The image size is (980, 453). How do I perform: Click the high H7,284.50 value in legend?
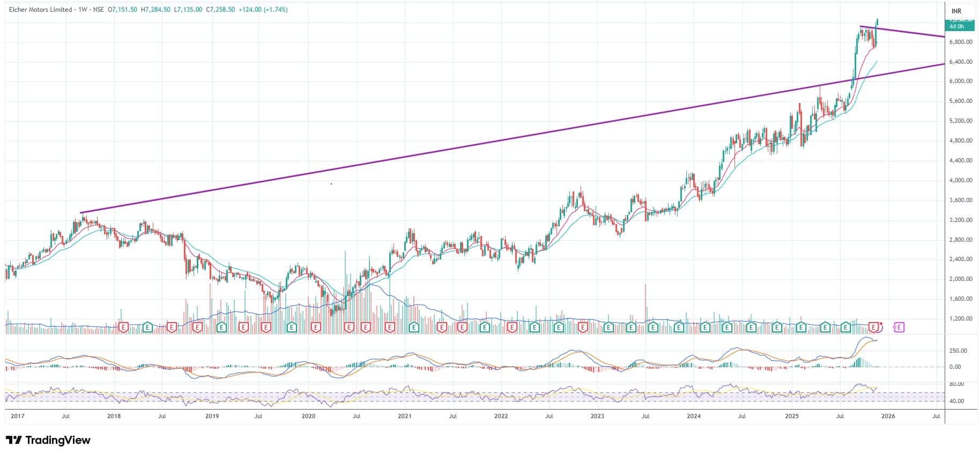(155, 10)
